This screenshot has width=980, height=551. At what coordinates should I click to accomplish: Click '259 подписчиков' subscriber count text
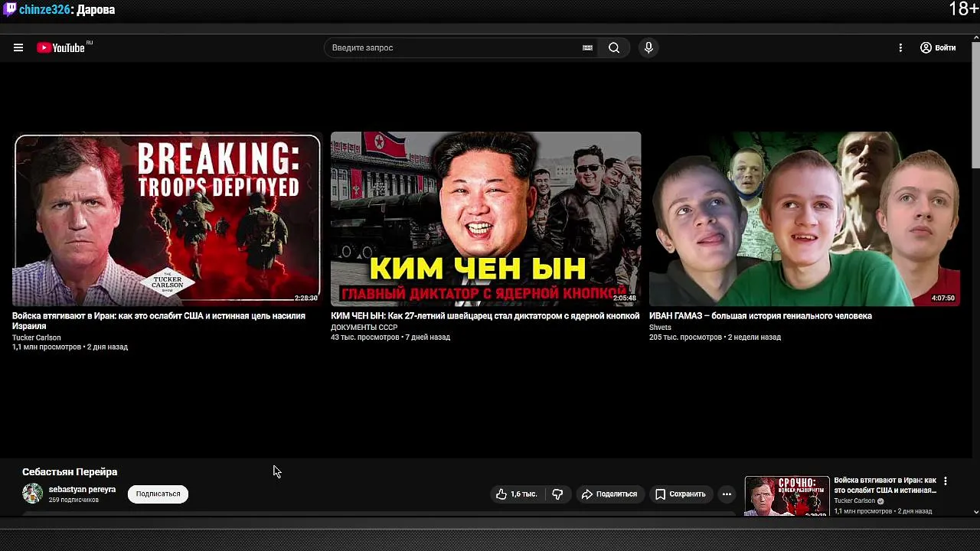73,500
